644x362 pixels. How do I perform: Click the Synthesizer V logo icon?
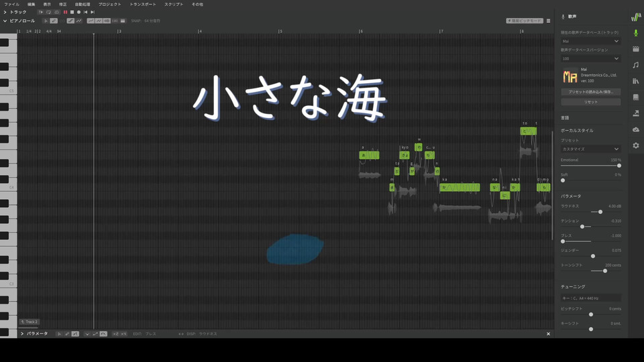click(x=636, y=17)
